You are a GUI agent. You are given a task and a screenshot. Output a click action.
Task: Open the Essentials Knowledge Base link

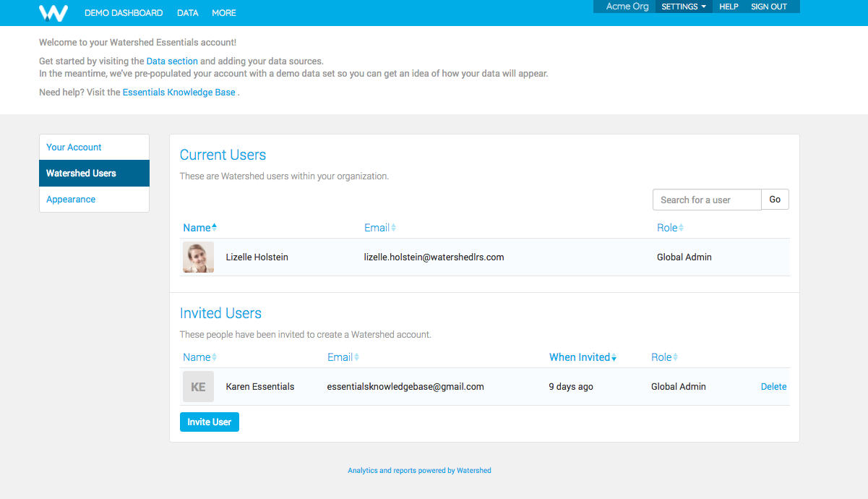[179, 93]
